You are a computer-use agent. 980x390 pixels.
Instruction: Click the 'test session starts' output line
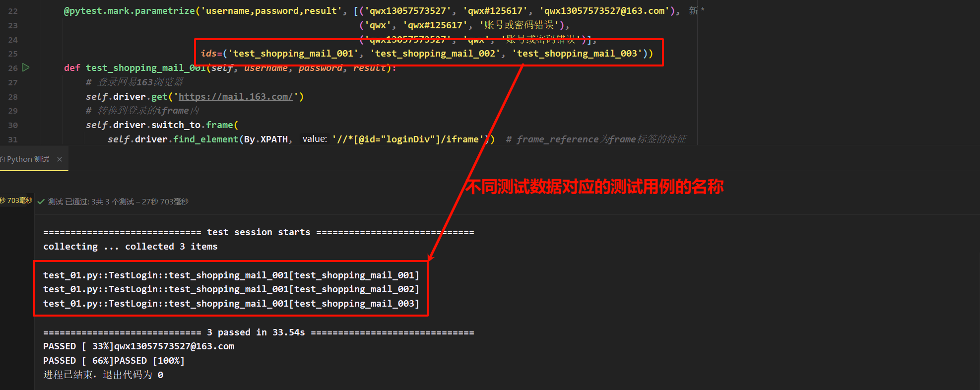(259, 232)
